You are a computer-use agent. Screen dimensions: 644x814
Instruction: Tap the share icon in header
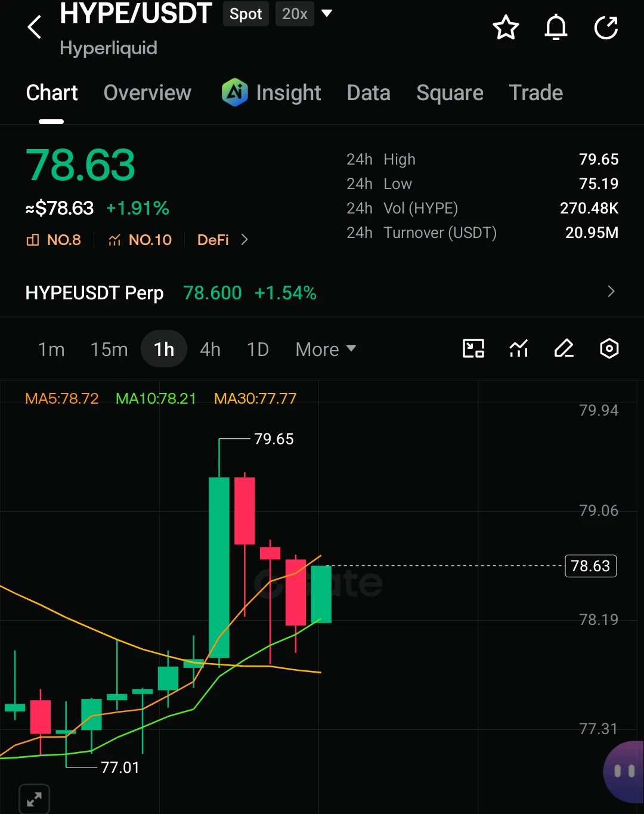[606, 27]
